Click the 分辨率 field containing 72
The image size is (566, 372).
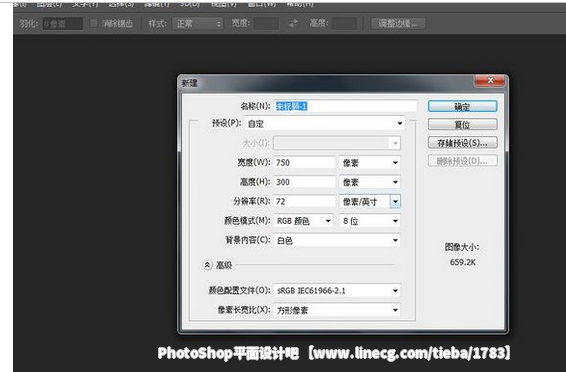click(305, 201)
